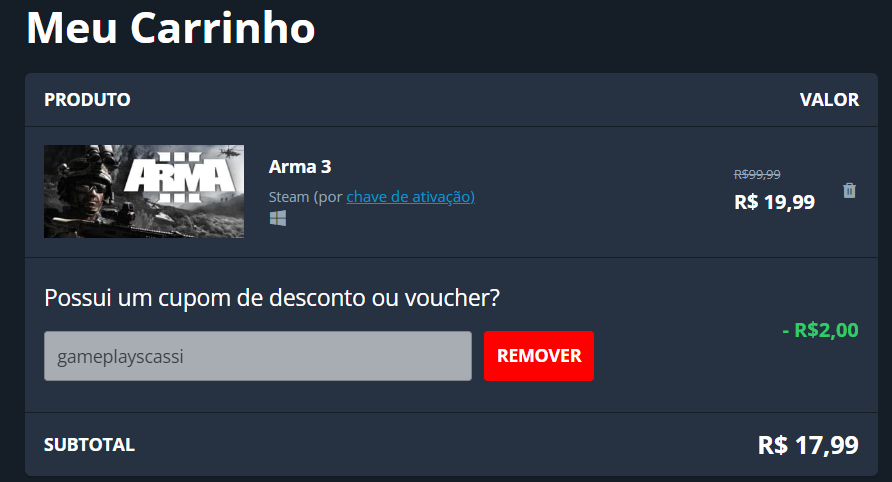Click the ARMA III logo in the thumbnail
Viewport: 892px width, 482px height.
point(180,176)
